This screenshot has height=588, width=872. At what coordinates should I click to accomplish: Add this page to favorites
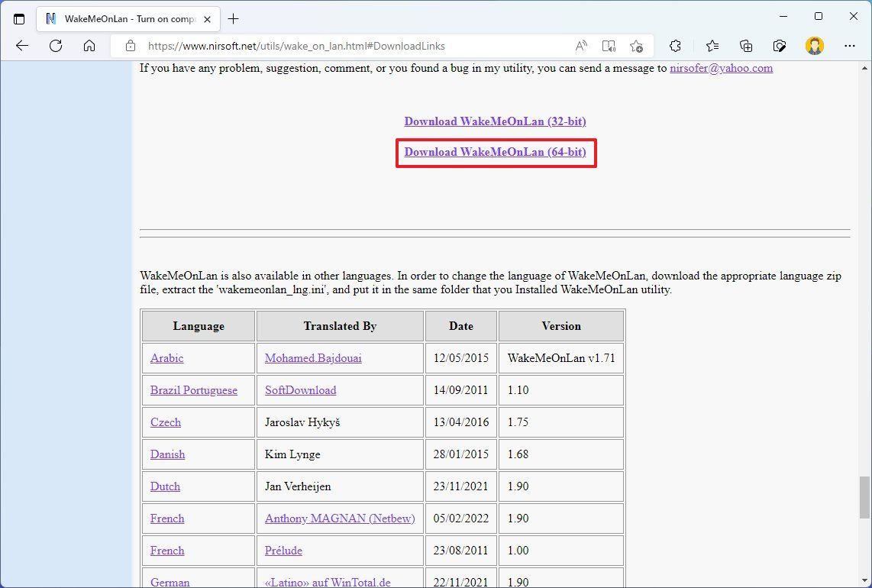click(637, 46)
